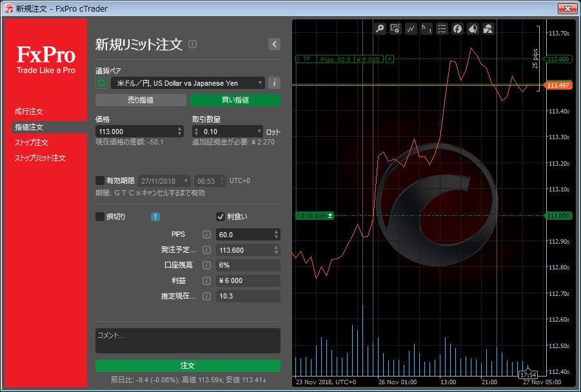Click the 推定現在 10.3 field
Viewport: 581px width, 392px height.
pos(248,297)
